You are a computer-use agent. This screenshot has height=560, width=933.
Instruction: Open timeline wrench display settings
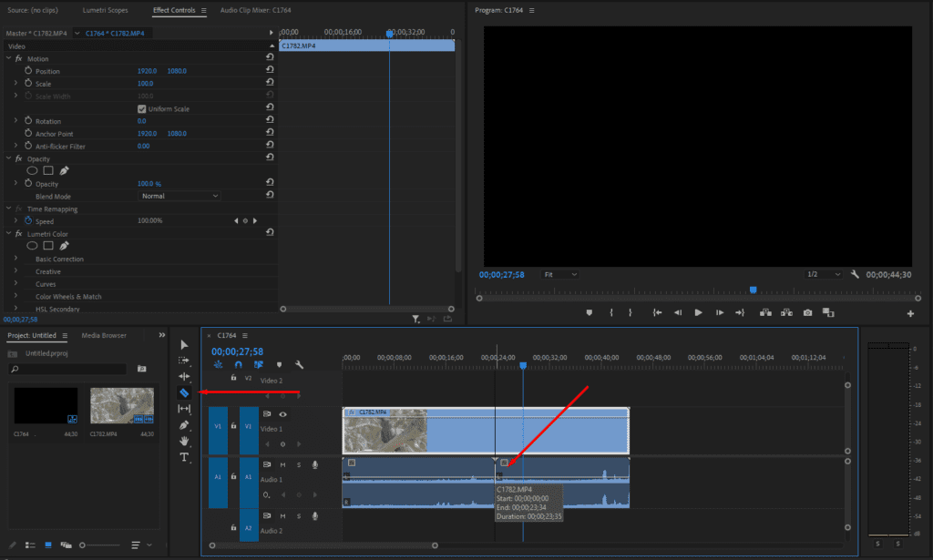(299, 365)
